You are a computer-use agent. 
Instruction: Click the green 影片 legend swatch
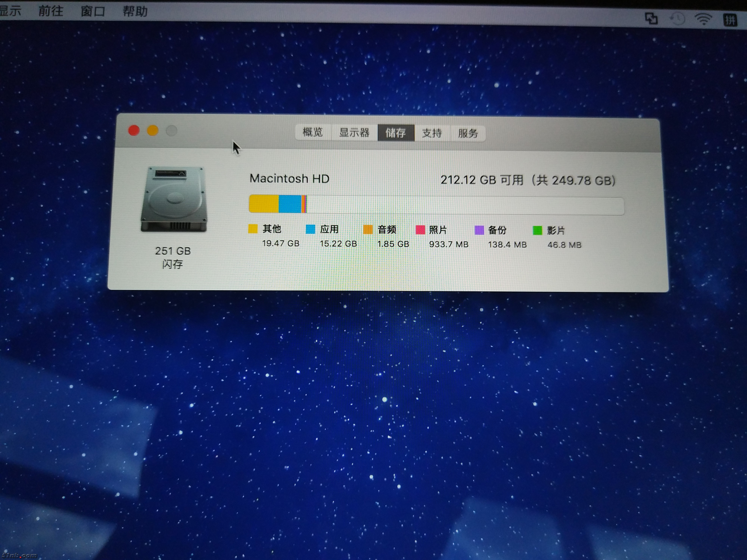pos(537,231)
